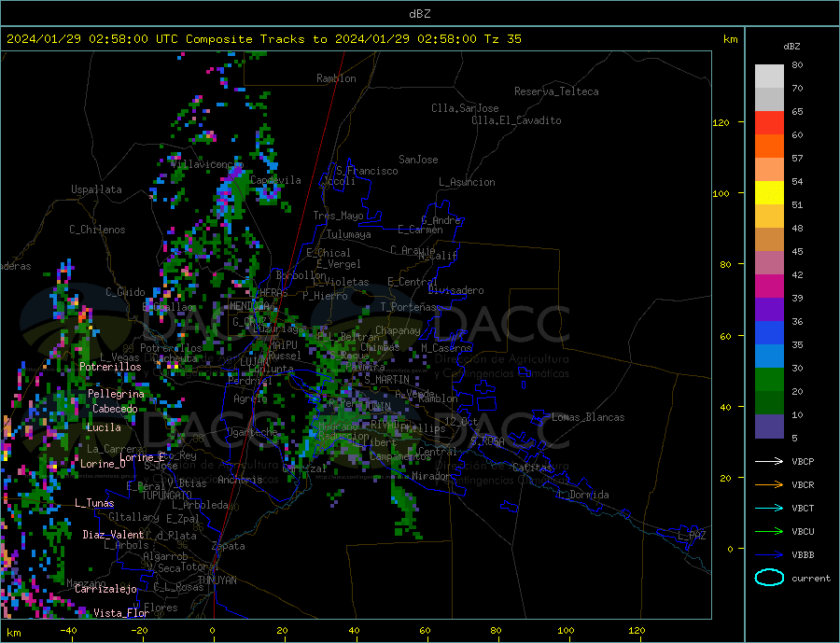Click the map label 'C_Chilenos'
Image resolution: width=840 pixels, height=643 pixels.
[x=97, y=230]
